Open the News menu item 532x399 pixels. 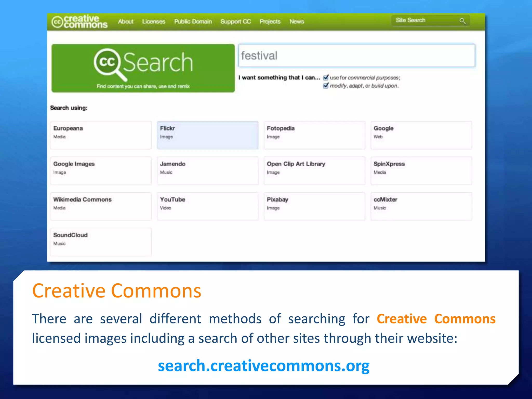click(x=297, y=22)
